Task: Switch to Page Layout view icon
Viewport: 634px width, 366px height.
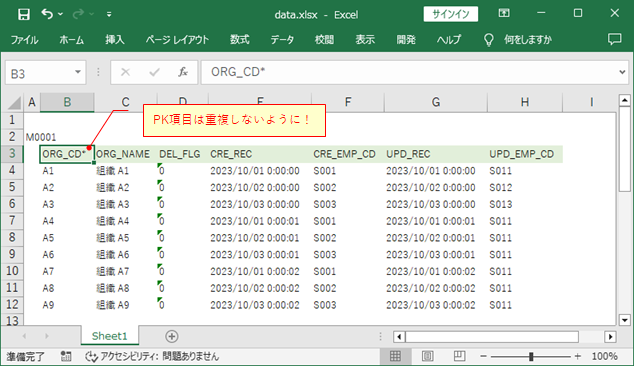Action: coord(427,356)
